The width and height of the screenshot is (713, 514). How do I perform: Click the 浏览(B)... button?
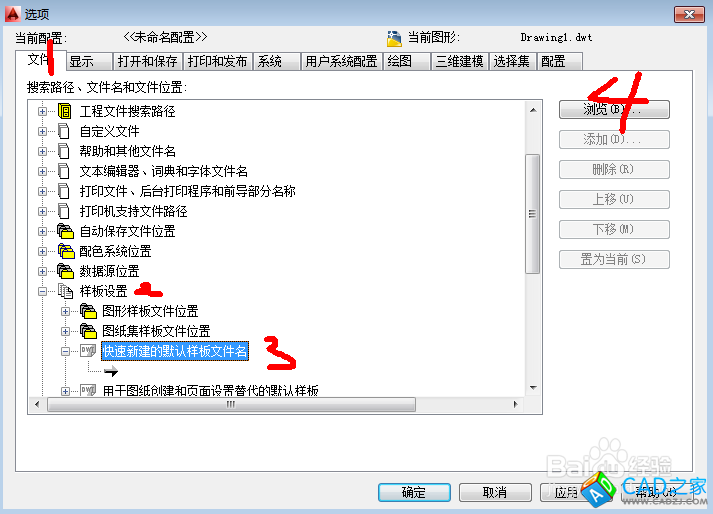(x=614, y=110)
